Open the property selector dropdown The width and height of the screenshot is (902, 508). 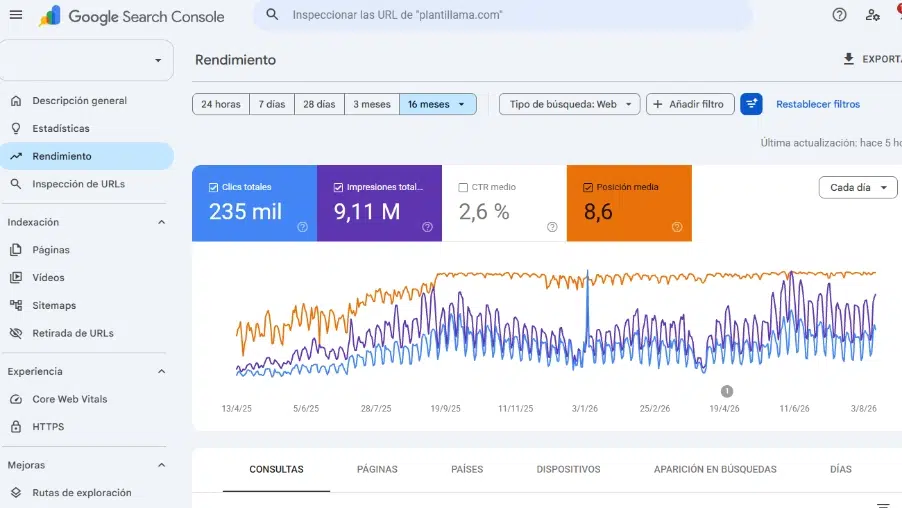[x=86, y=60]
